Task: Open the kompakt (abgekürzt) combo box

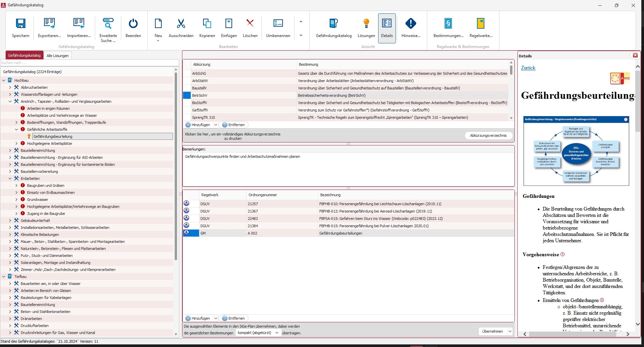Action: coord(258,333)
